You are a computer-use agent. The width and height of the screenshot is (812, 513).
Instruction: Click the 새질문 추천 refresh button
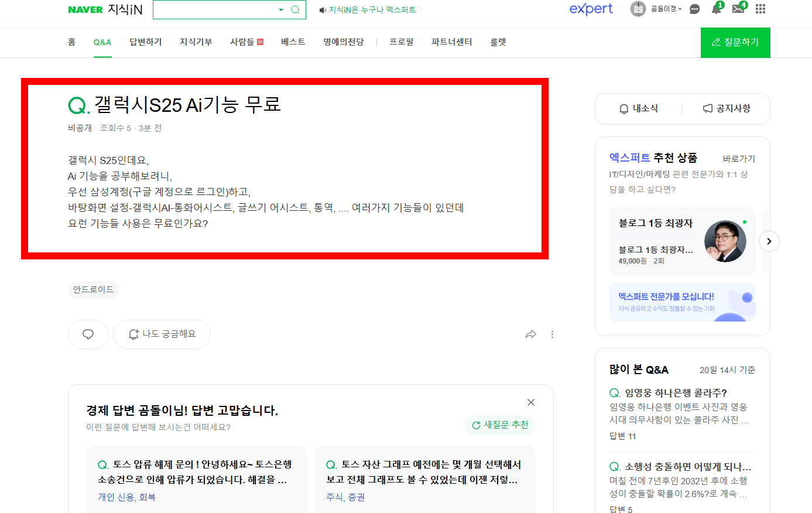pos(501,425)
